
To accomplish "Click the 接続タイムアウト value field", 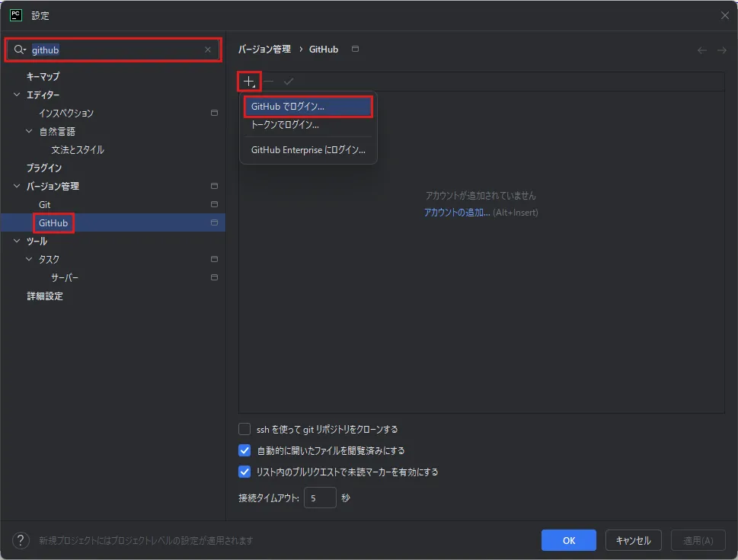I will tap(320, 498).
